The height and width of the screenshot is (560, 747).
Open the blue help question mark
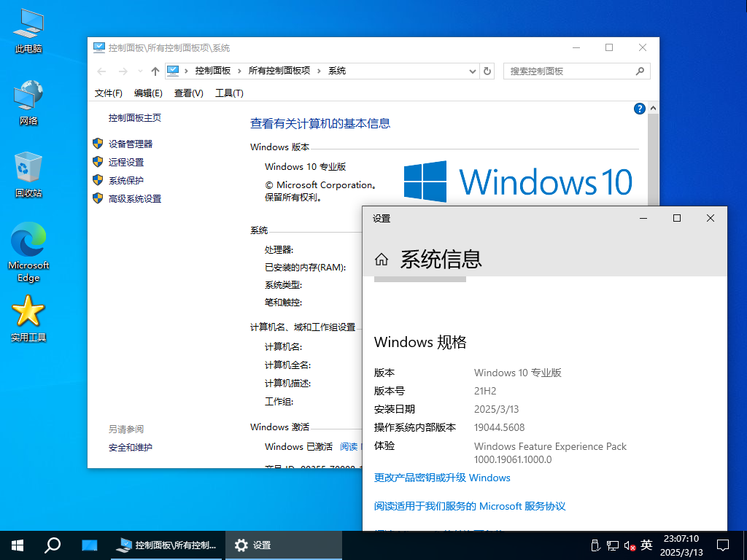639,109
